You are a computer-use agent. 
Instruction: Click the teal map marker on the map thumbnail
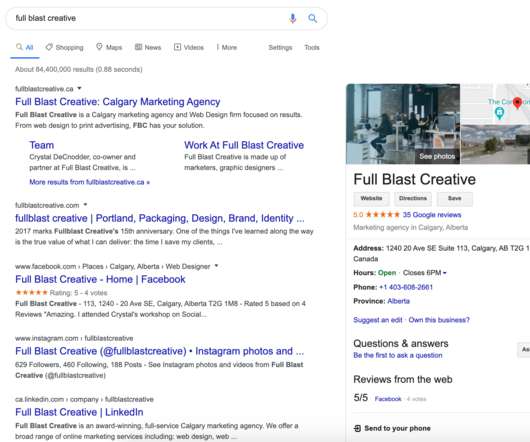(499, 113)
